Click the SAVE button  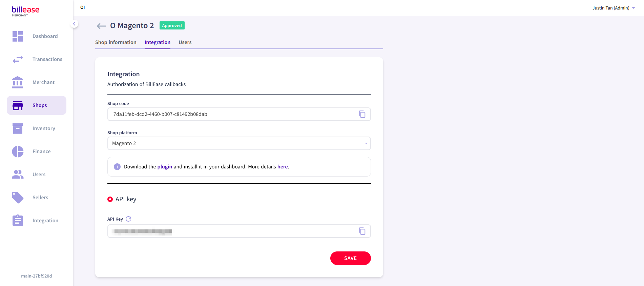pyautogui.click(x=351, y=258)
